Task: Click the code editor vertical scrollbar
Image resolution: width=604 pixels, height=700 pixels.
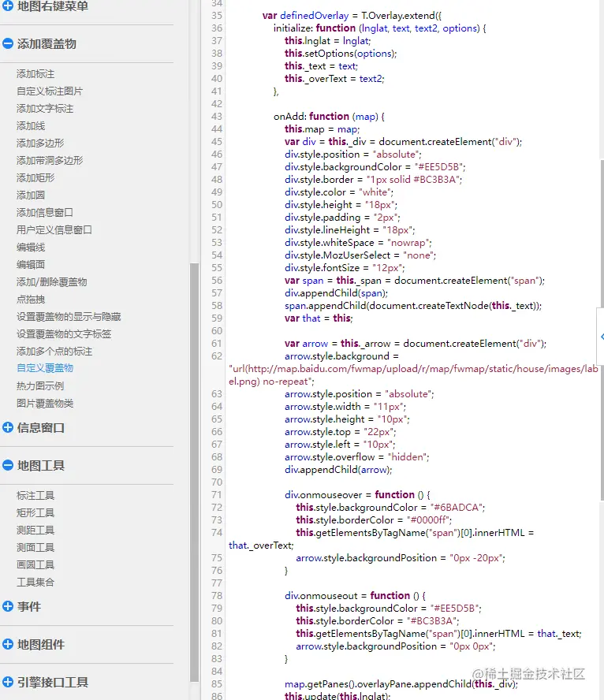Action: [602, 330]
